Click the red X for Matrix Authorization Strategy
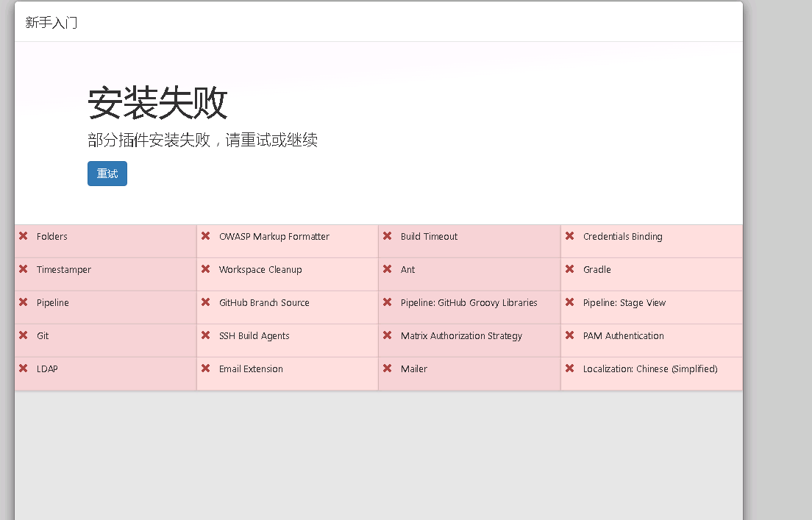This screenshot has height=520, width=812. (388, 335)
